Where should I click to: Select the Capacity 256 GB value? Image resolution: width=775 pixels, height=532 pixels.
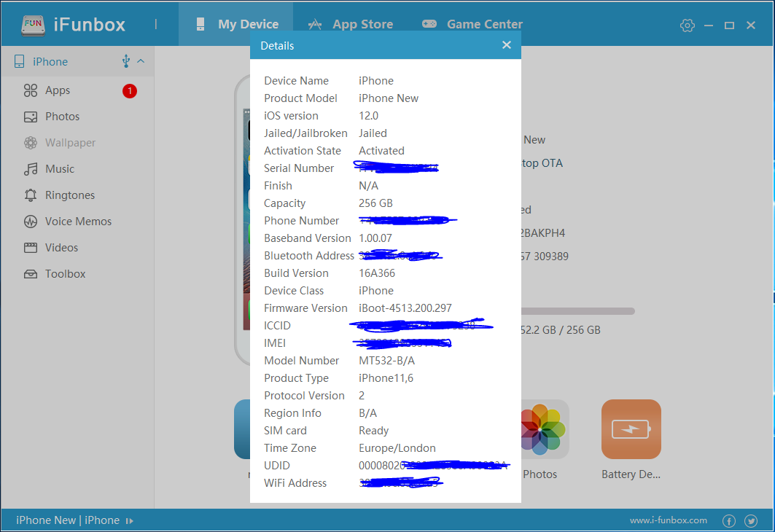(x=375, y=203)
